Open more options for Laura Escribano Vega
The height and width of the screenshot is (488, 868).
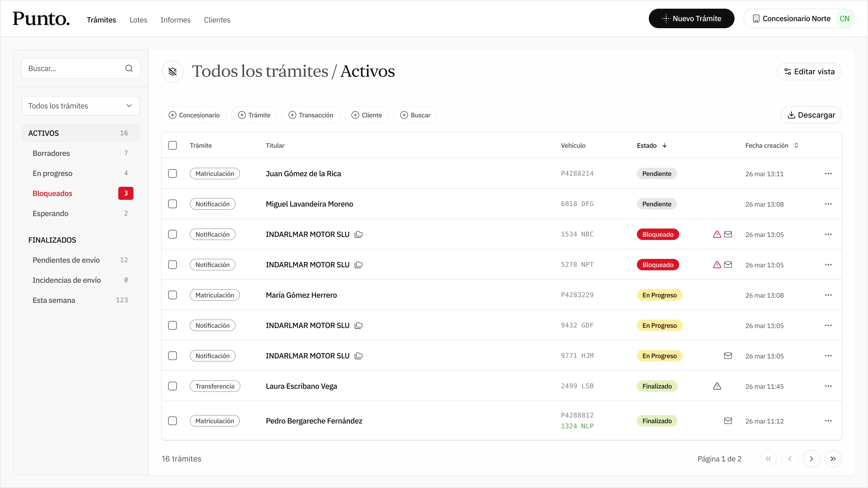coord(828,386)
